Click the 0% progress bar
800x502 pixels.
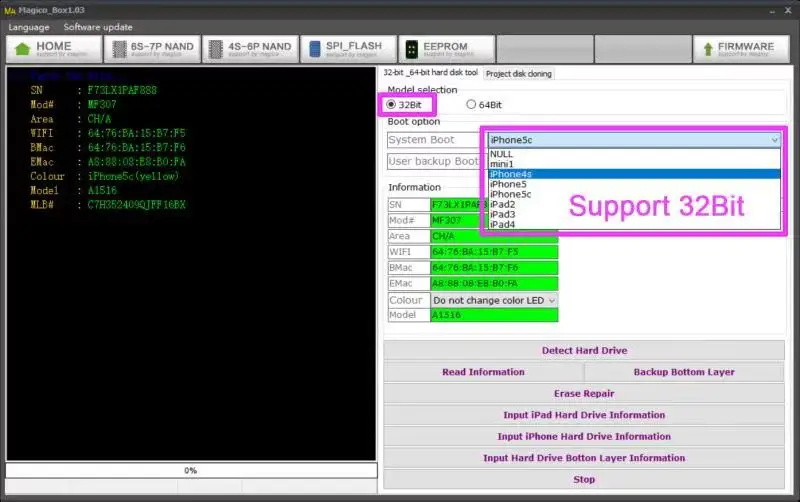(x=191, y=470)
